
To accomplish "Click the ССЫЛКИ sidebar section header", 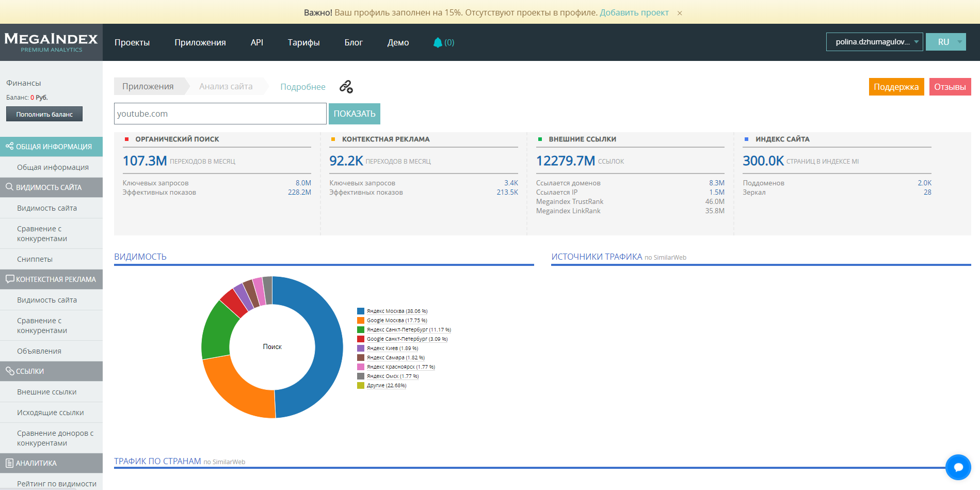I will [52, 371].
